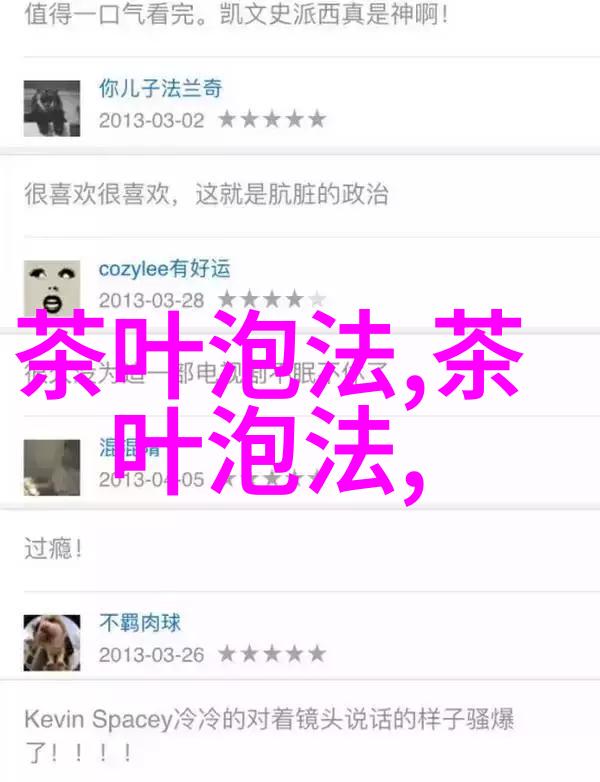The width and height of the screenshot is (600, 782).
Task: Click the date 2013-03-28
Action: (152, 301)
